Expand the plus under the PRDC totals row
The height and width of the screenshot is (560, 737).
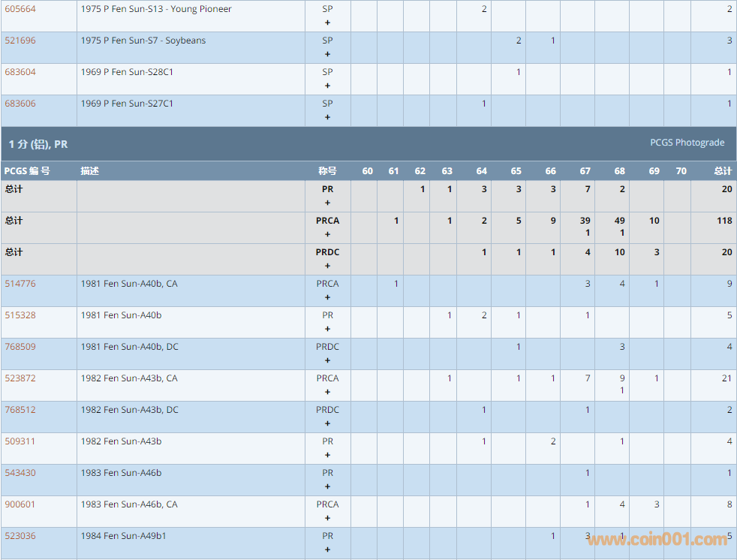(x=327, y=266)
